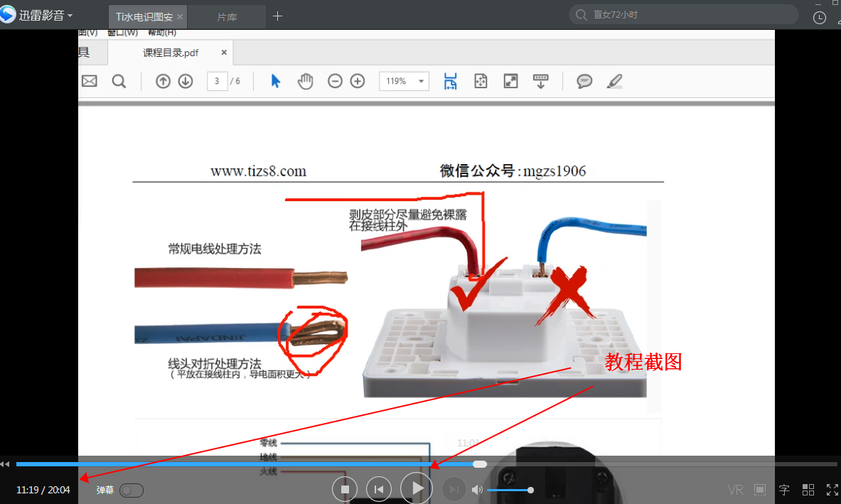
Task: Enter fullscreen using the expand icon
Action: [832, 490]
